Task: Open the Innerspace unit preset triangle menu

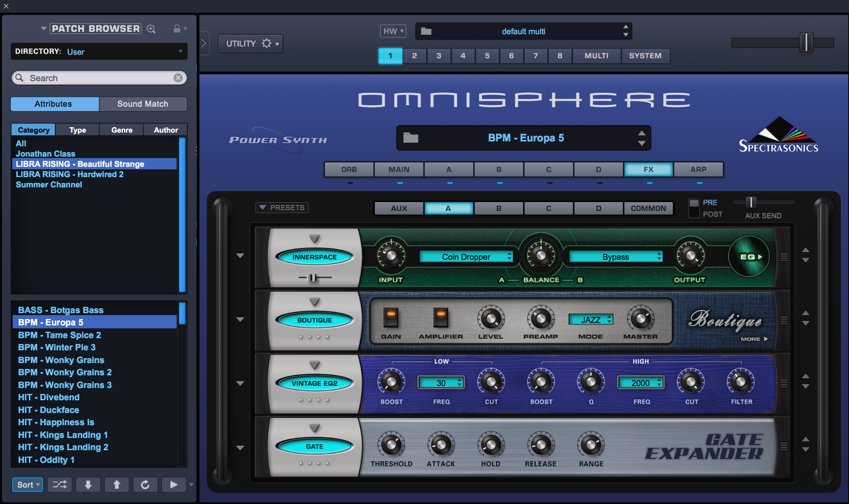Action: click(315, 239)
